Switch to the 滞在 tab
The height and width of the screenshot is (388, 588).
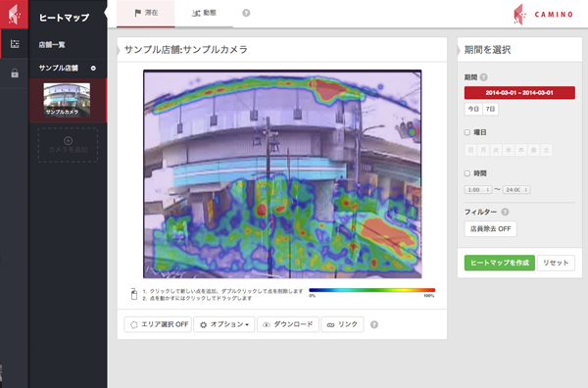[146, 13]
